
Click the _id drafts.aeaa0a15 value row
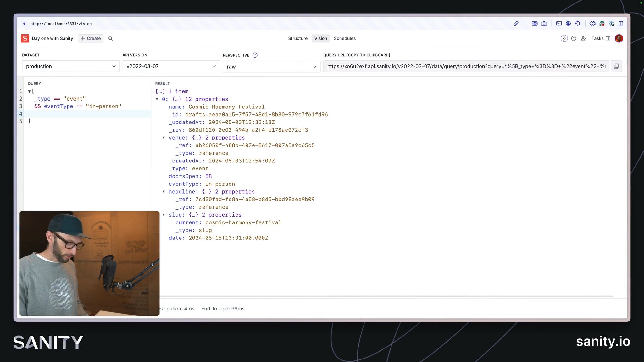tap(248, 114)
